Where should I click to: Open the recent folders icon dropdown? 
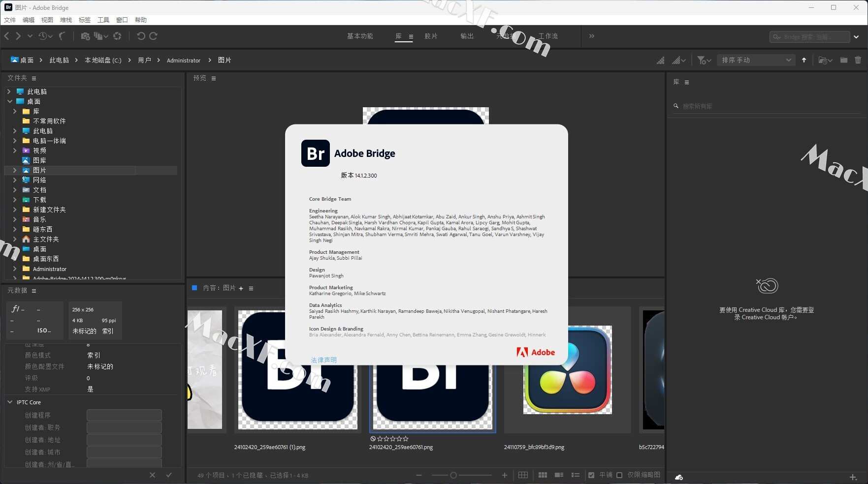pos(825,60)
